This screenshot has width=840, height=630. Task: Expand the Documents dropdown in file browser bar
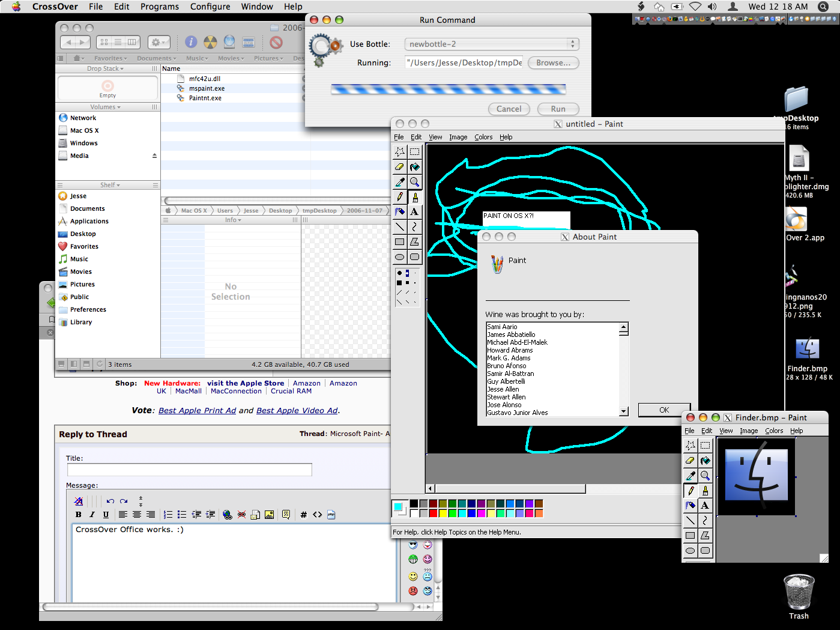point(156,58)
